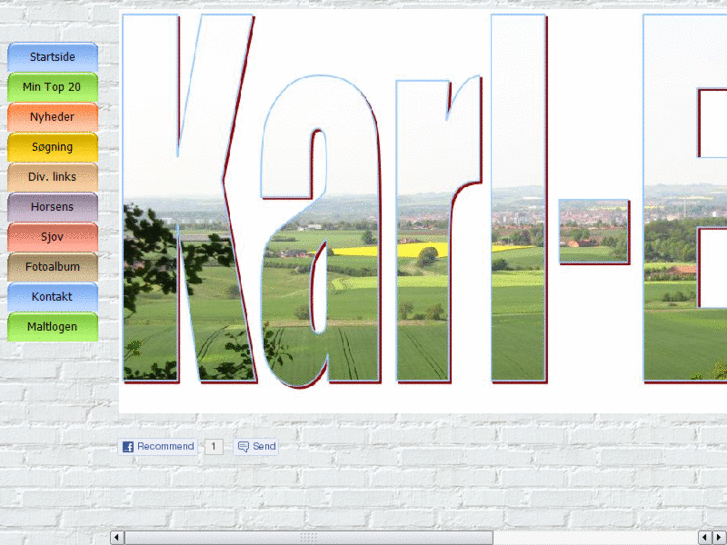727x545 pixels.
Task: Click the Facebook logo icon
Action: [128, 447]
